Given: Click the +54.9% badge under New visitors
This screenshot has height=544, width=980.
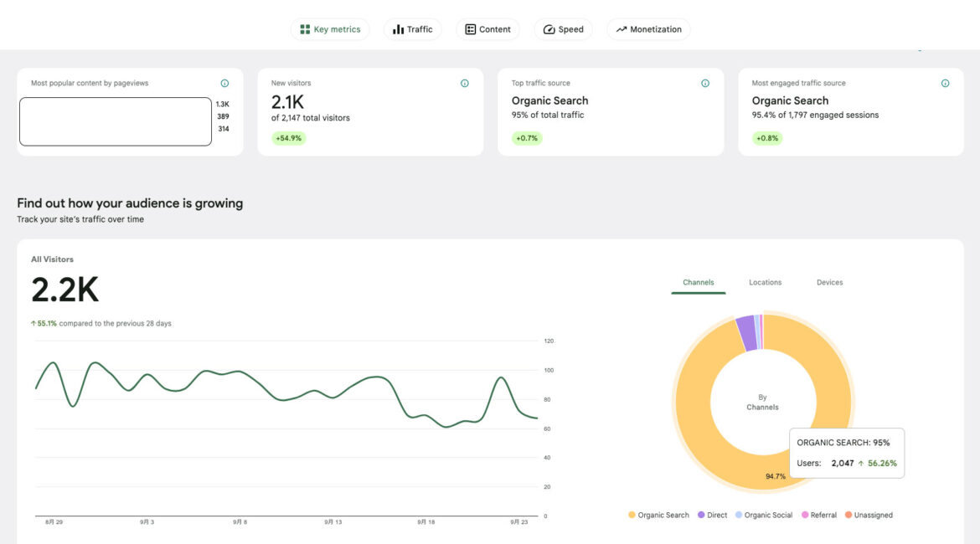Looking at the screenshot, I should point(288,138).
